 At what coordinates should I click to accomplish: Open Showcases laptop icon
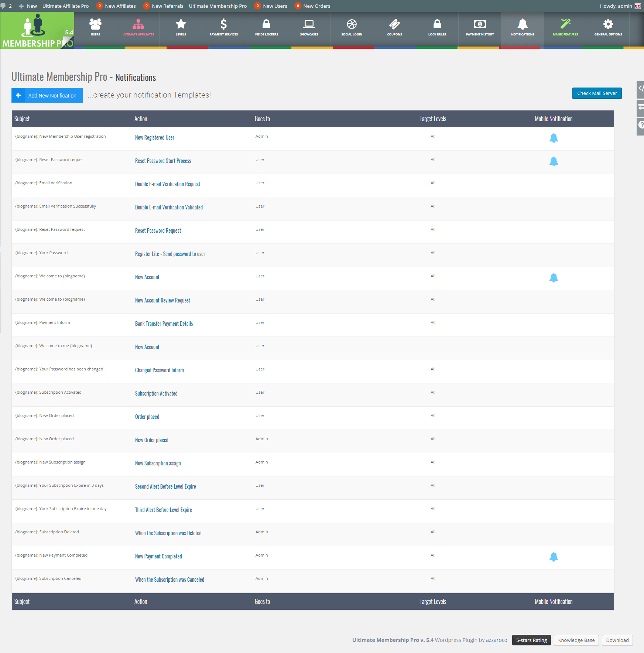(309, 24)
